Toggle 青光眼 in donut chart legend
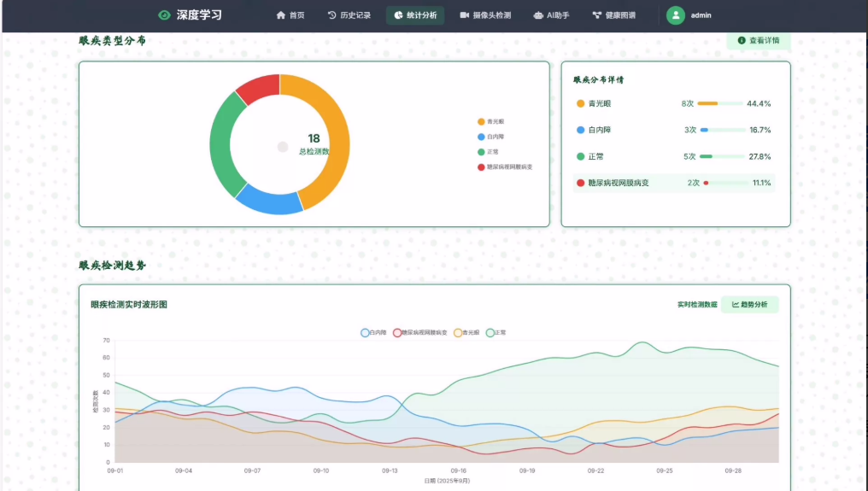 [491, 122]
